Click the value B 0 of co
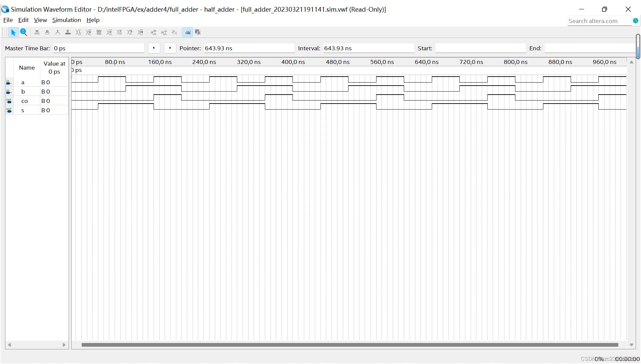Screen dimensions: 641x364 coord(46,101)
